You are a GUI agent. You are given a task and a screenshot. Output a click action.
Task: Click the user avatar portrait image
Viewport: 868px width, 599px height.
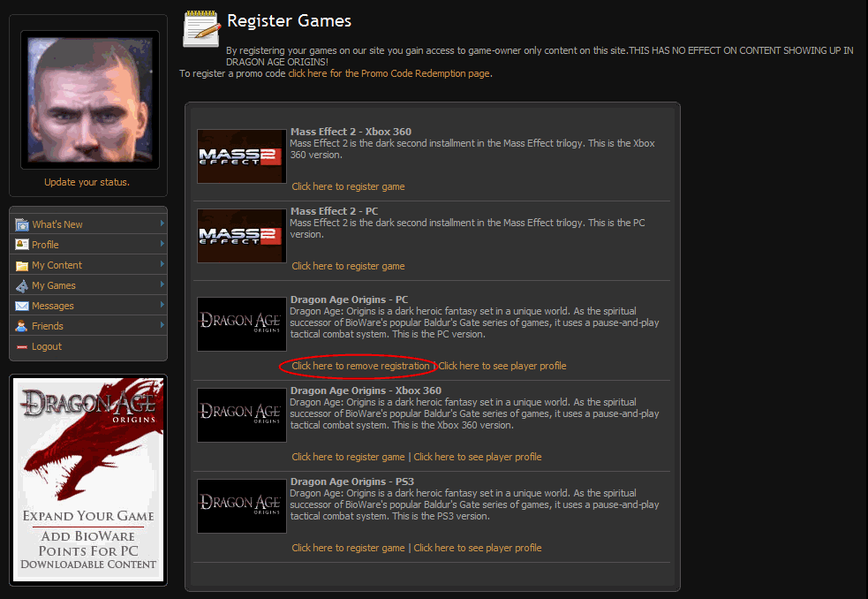(90, 100)
